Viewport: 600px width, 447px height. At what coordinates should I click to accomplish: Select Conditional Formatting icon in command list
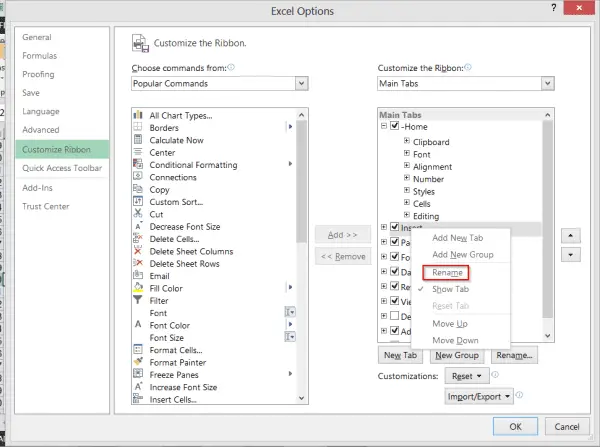coord(138,164)
